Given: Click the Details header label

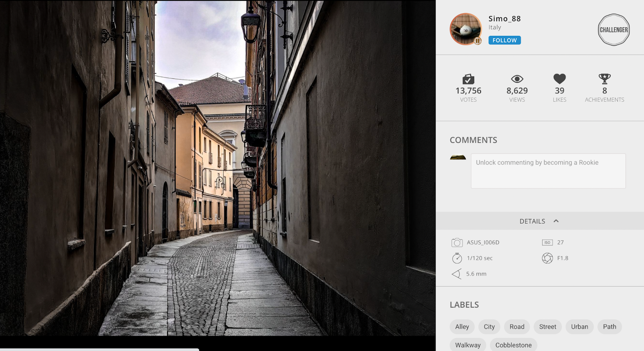Looking at the screenshot, I should click(532, 221).
